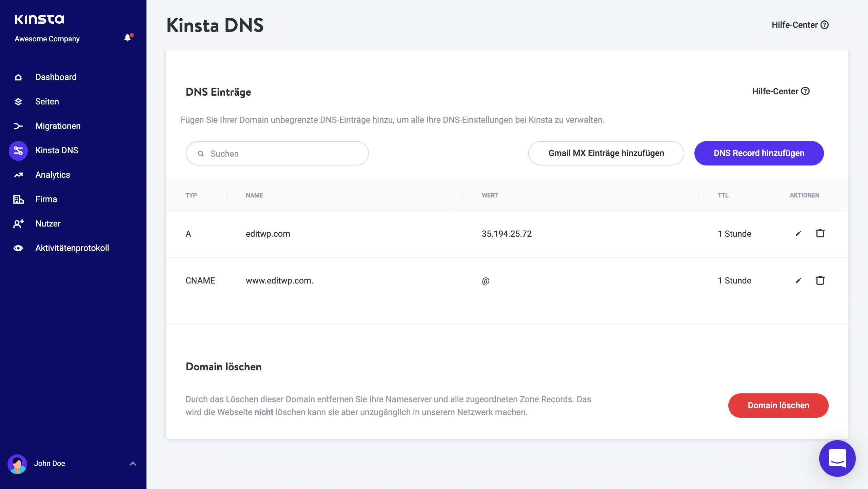The width and height of the screenshot is (868, 489).
Task: Click the Dashboard navigation icon
Action: pyautogui.click(x=18, y=77)
